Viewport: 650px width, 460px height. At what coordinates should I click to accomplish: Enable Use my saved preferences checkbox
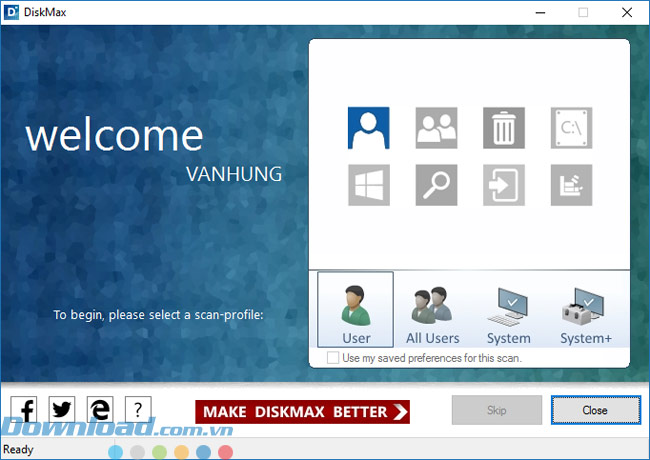coord(333,358)
